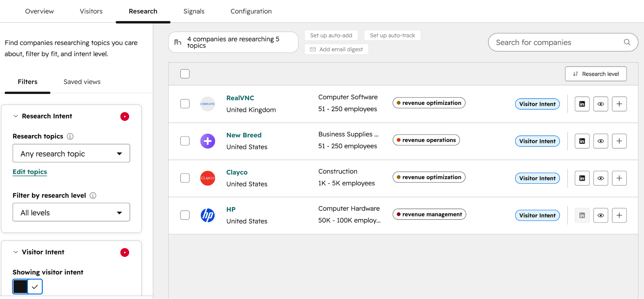Image resolution: width=644 pixels, height=299 pixels.
Task: Switch to the Visitors tab
Action: click(91, 11)
